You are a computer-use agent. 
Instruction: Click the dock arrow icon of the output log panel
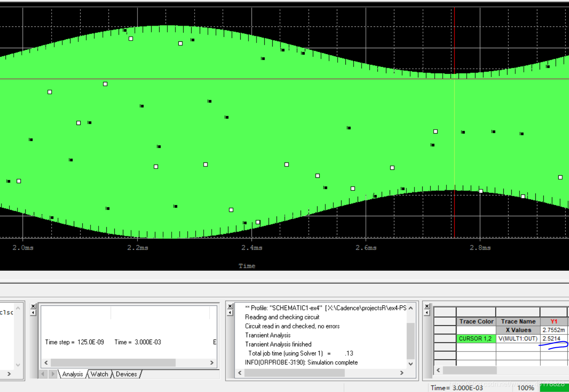pos(230,313)
